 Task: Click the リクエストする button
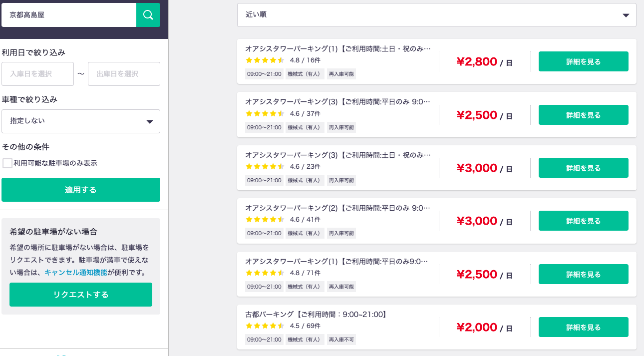(x=81, y=295)
